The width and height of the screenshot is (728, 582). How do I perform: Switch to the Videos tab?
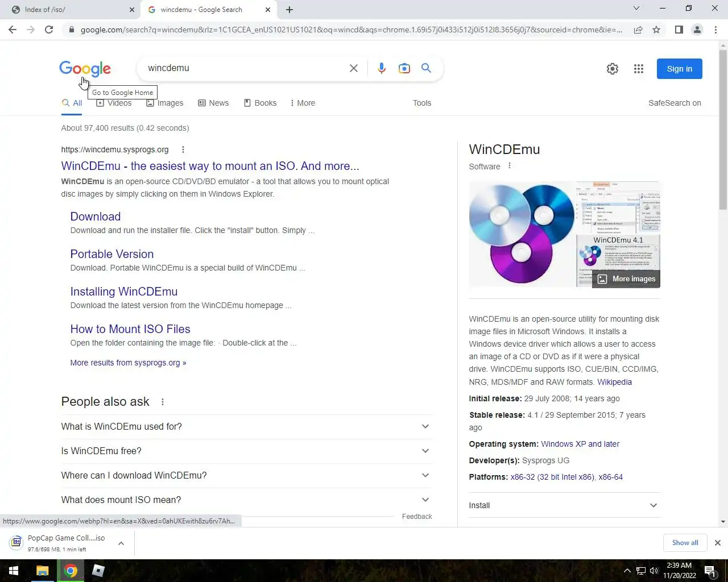(x=114, y=103)
